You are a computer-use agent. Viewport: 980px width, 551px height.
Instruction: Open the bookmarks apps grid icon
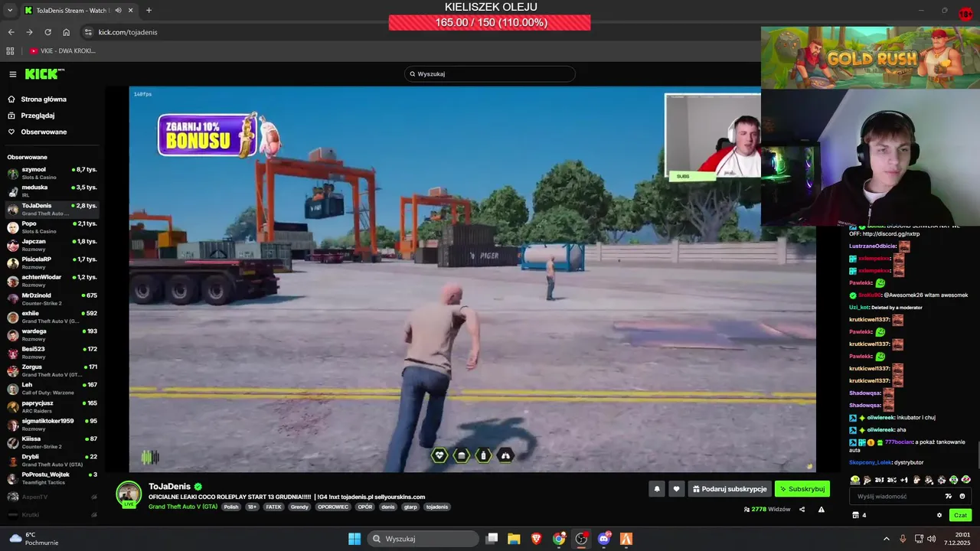pos(10,51)
